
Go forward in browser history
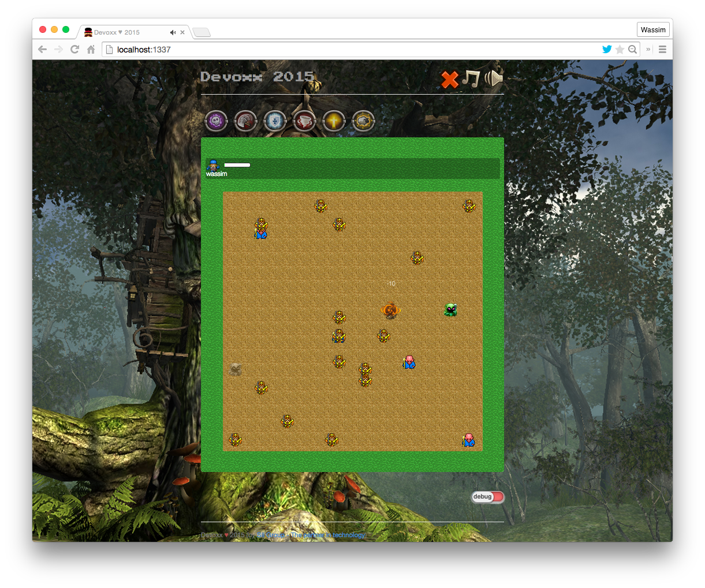pos(58,50)
